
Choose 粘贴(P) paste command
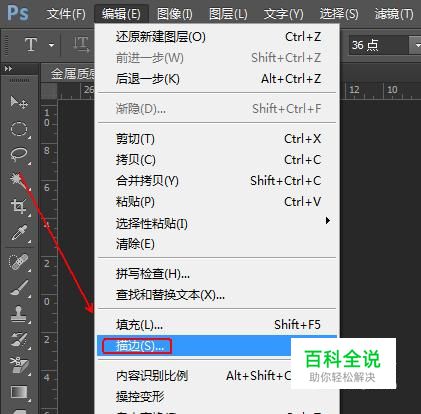click(218, 202)
